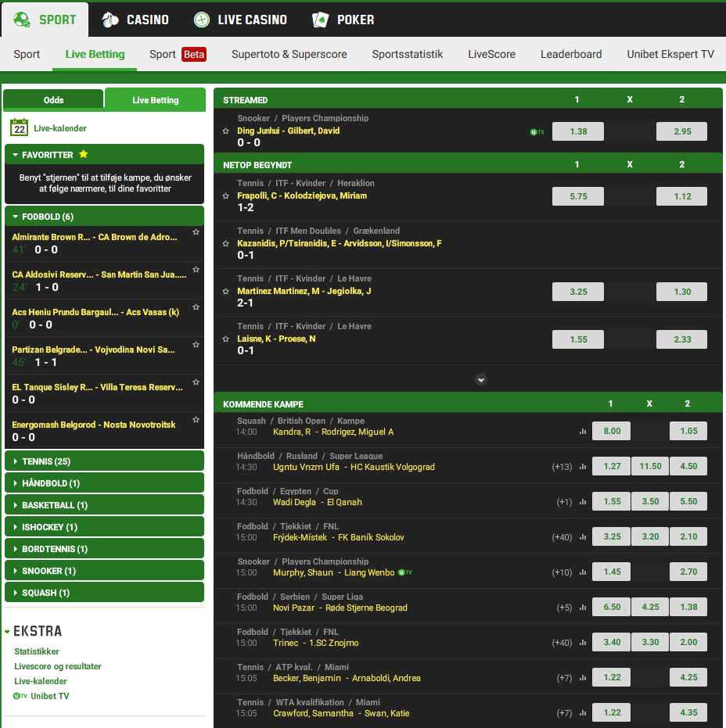This screenshot has height=728, width=726.
Task: Expand the Tennis (25) section
Action: click(x=105, y=461)
